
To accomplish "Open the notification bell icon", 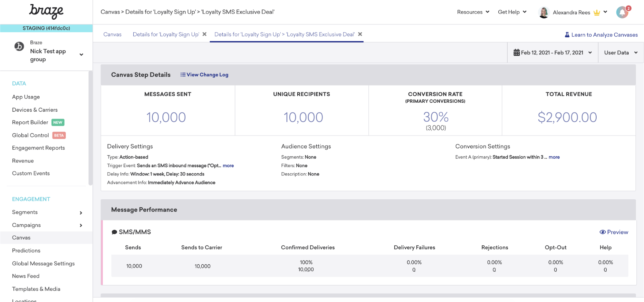I will click(x=622, y=12).
